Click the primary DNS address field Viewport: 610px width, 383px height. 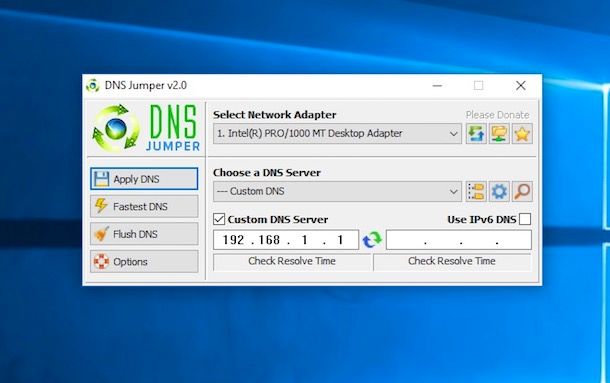click(286, 240)
